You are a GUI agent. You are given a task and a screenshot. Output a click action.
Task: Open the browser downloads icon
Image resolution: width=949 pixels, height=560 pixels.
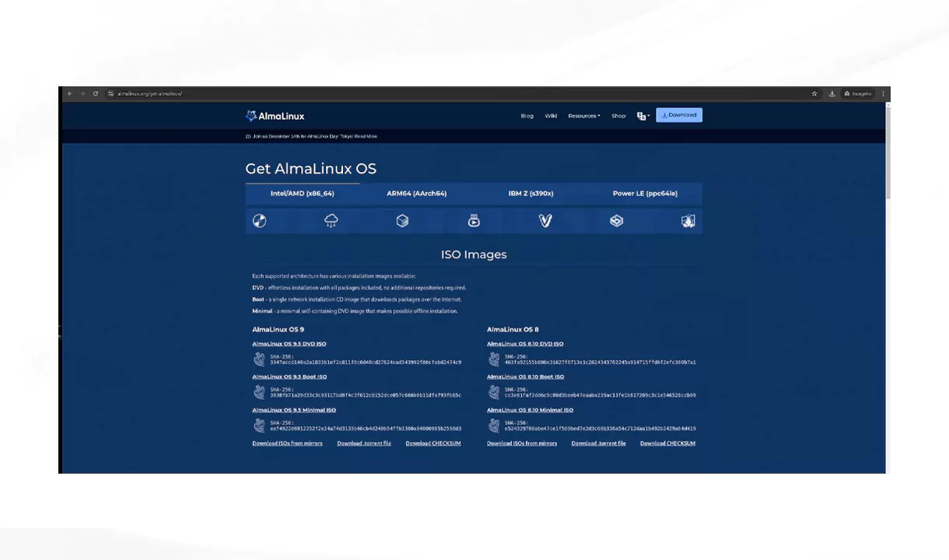point(832,94)
